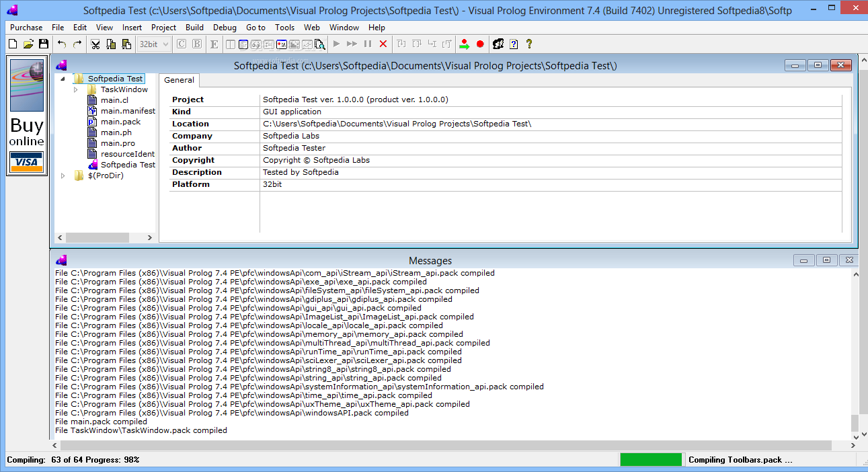Click the Run debugger play icon
This screenshot has width=868, height=472.
[337, 44]
